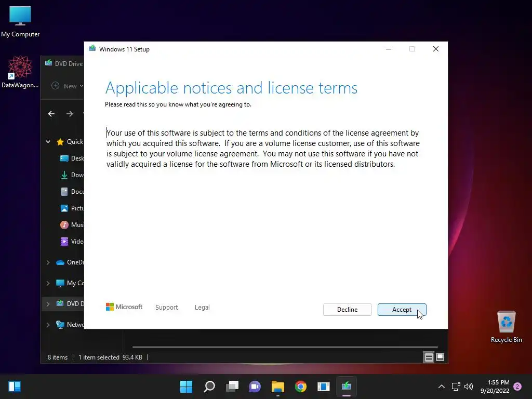The width and height of the screenshot is (532, 399).
Task: Open taskbar Search
Action: [209, 387]
